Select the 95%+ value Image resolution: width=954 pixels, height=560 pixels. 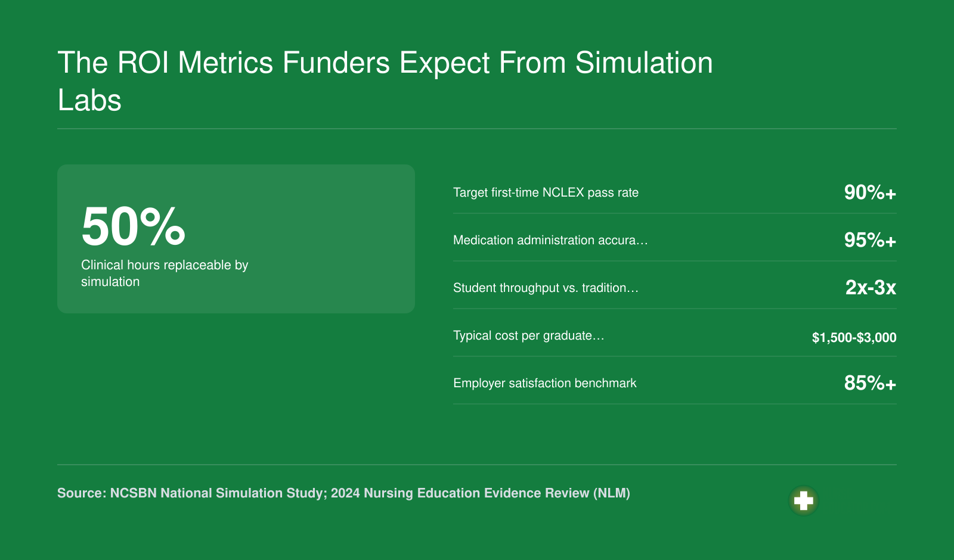[x=870, y=240]
